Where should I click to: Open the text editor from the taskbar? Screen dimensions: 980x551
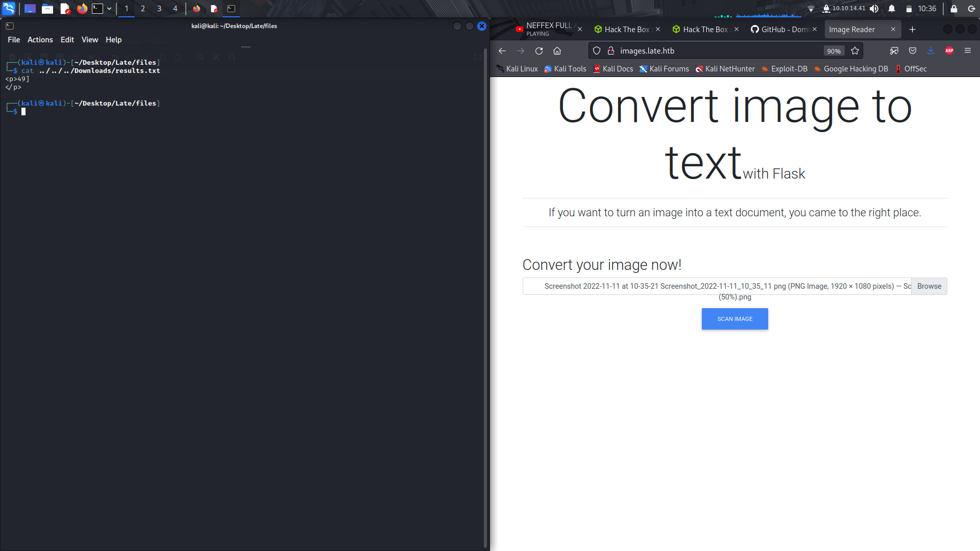[x=64, y=8]
